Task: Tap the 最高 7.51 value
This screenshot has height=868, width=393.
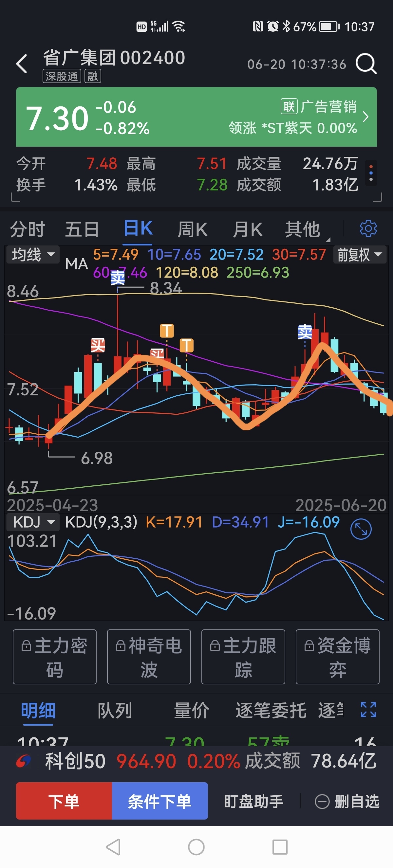Action: [x=212, y=164]
